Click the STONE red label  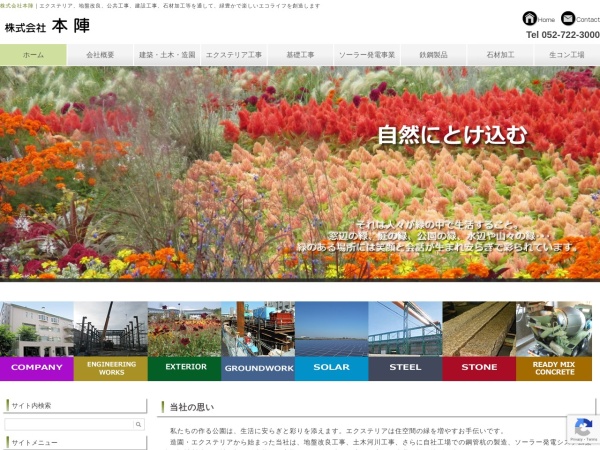[x=479, y=368]
